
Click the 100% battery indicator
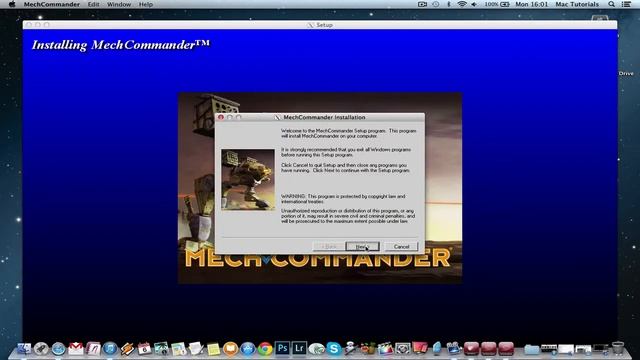pos(497,4)
